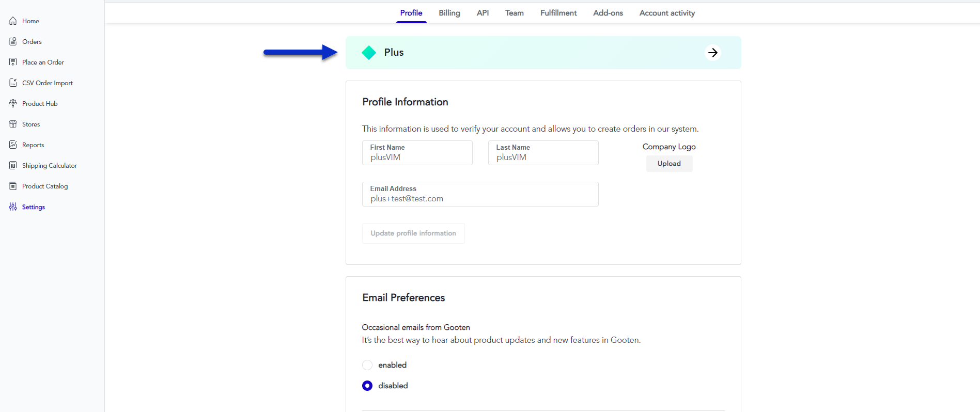Go to the Account activity tab

(666, 13)
